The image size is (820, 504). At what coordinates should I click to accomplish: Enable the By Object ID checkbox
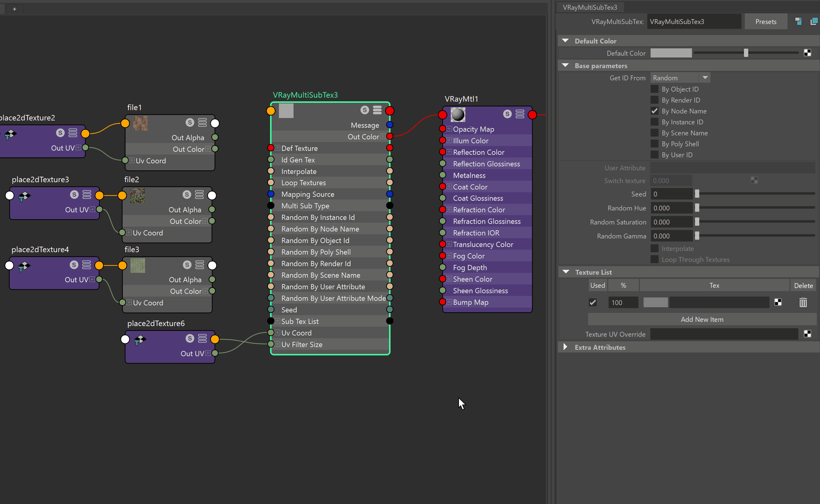[654, 89]
